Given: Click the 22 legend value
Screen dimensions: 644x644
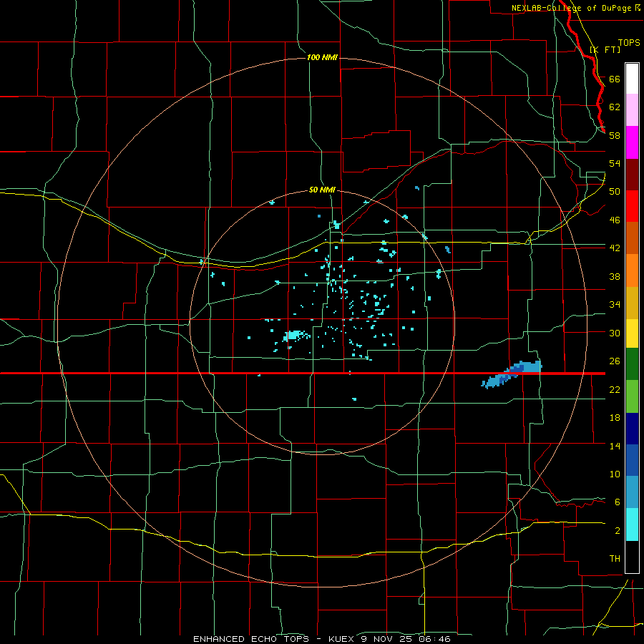Looking at the screenshot, I should click(x=615, y=389).
